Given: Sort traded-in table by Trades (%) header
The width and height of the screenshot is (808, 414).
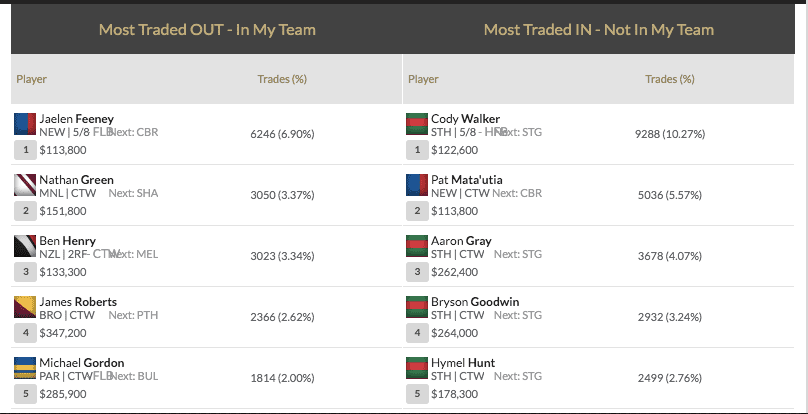Looking at the screenshot, I should click(x=669, y=79).
